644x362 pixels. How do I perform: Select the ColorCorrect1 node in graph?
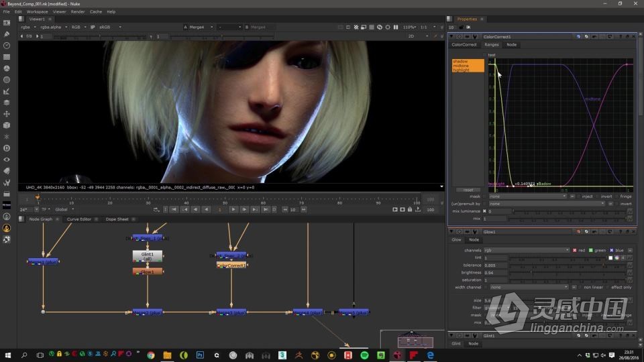point(231,265)
